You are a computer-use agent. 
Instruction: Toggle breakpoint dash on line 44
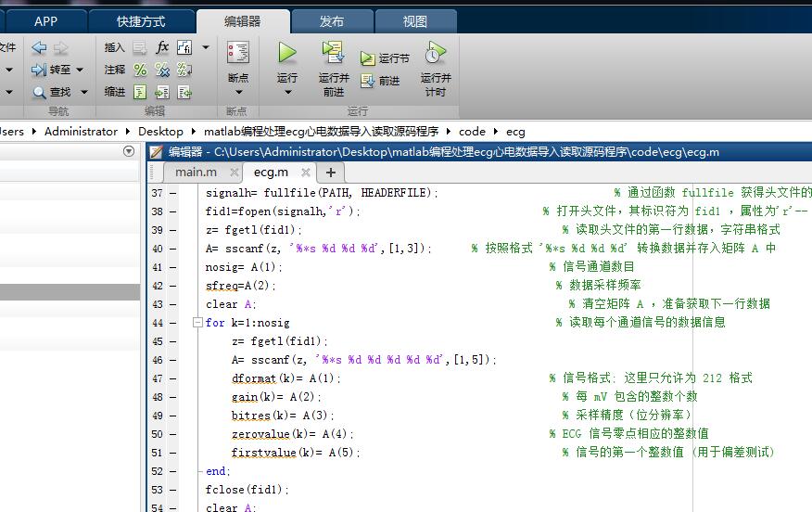click(x=173, y=323)
